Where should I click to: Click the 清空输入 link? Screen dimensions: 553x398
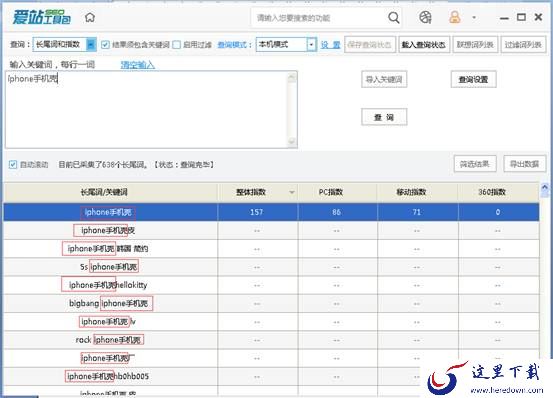click(138, 65)
